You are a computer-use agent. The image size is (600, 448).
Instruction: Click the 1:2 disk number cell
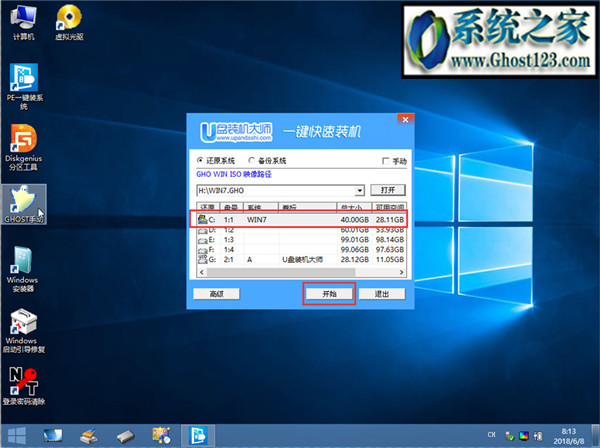229,230
